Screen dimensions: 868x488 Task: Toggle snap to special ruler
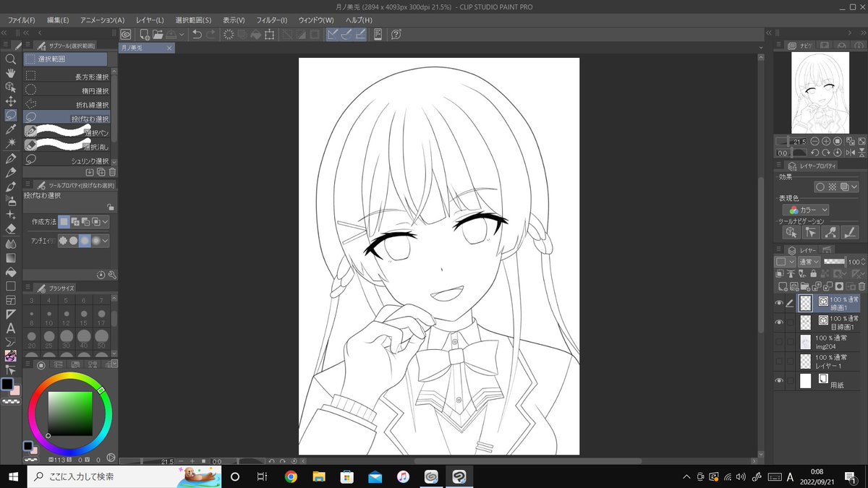coord(346,34)
